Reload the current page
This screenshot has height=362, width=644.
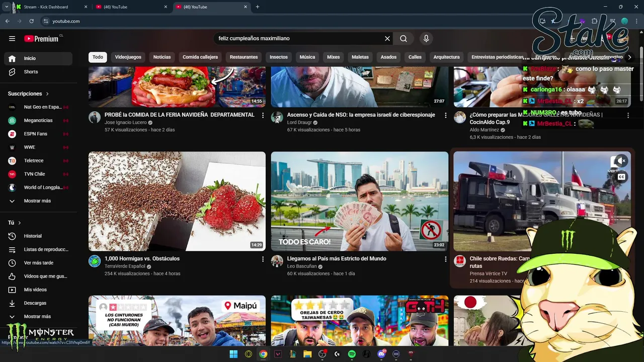pyautogui.click(x=31, y=21)
